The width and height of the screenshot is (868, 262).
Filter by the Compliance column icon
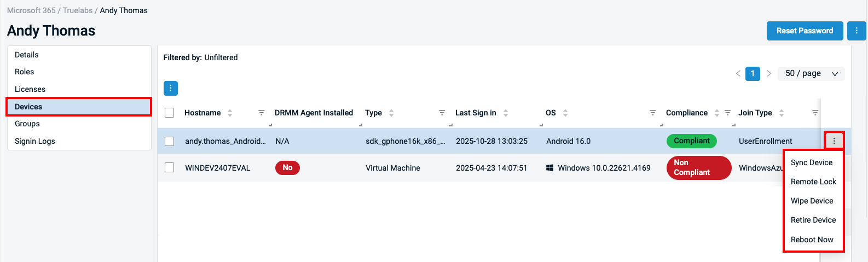728,113
